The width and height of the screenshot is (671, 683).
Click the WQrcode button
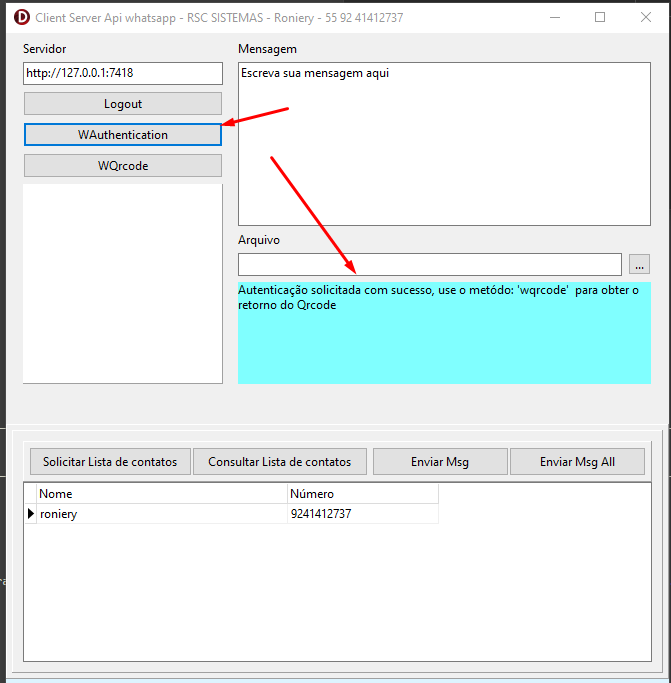pos(122,166)
